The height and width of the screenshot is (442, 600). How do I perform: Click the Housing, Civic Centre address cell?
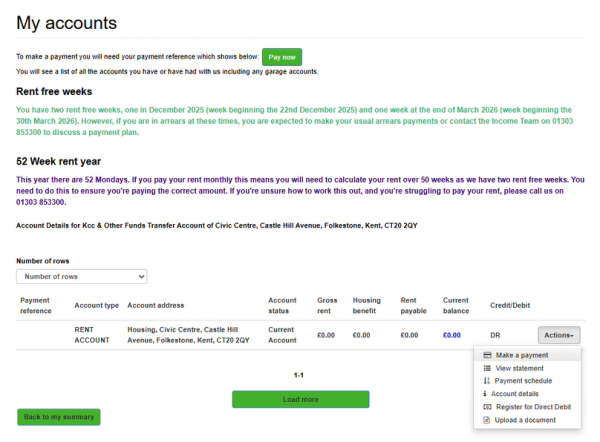[x=188, y=335]
